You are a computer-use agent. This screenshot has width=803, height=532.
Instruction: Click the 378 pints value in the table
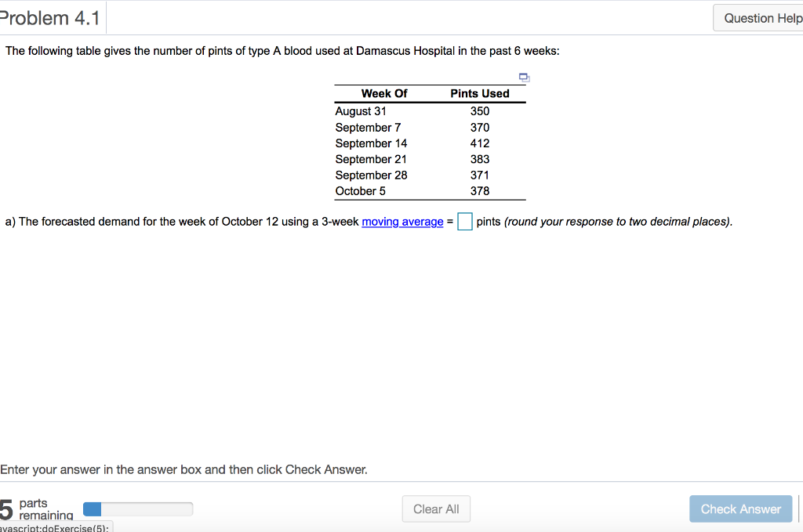tap(481, 190)
